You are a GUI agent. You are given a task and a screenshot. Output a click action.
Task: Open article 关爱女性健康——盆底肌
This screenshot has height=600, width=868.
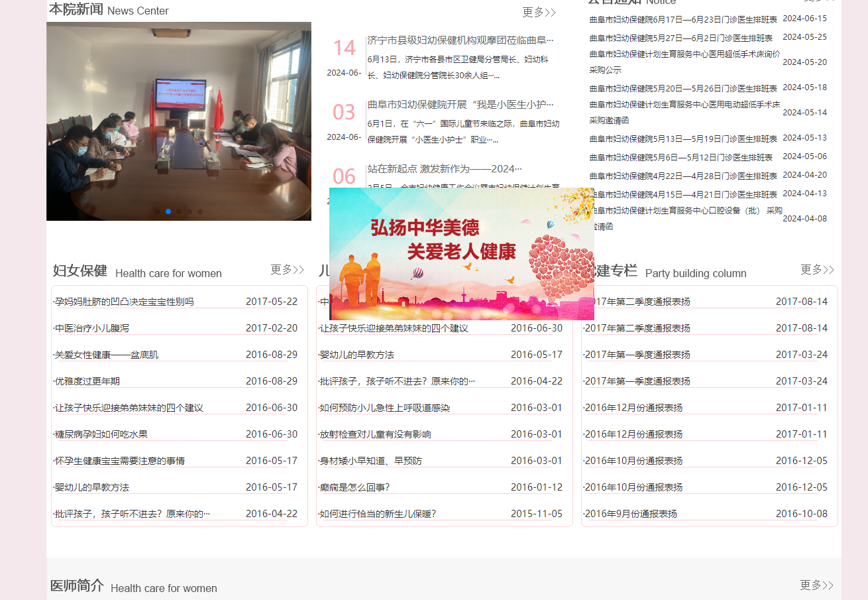click(106, 355)
